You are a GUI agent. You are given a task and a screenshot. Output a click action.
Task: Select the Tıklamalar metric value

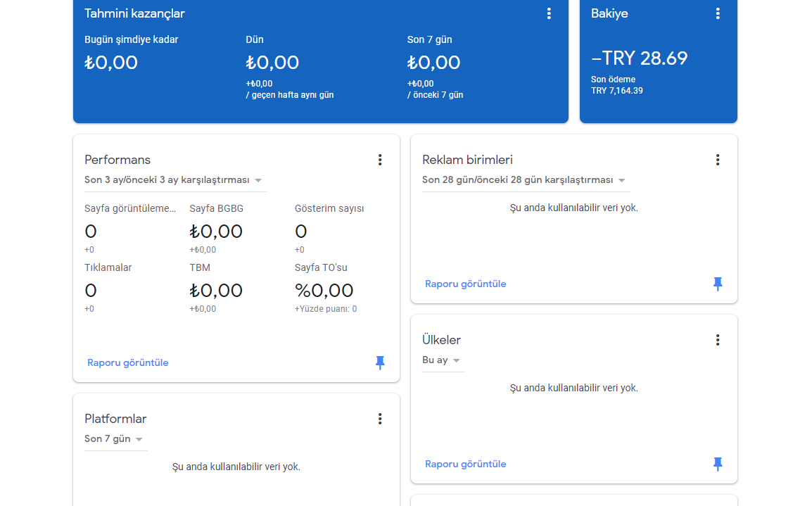tap(91, 291)
